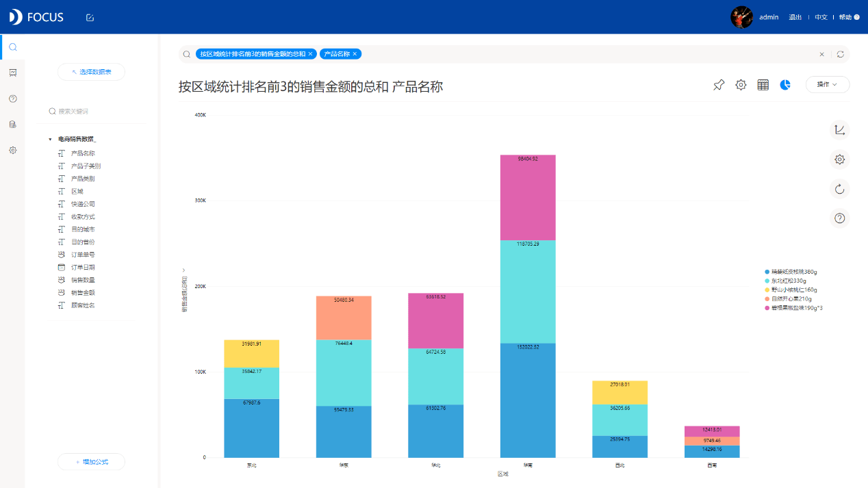Open the pinboard icon in left sidebar

(x=12, y=73)
